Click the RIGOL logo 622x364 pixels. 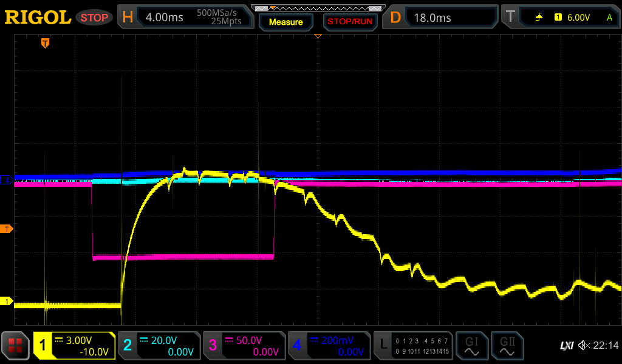(x=38, y=18)
